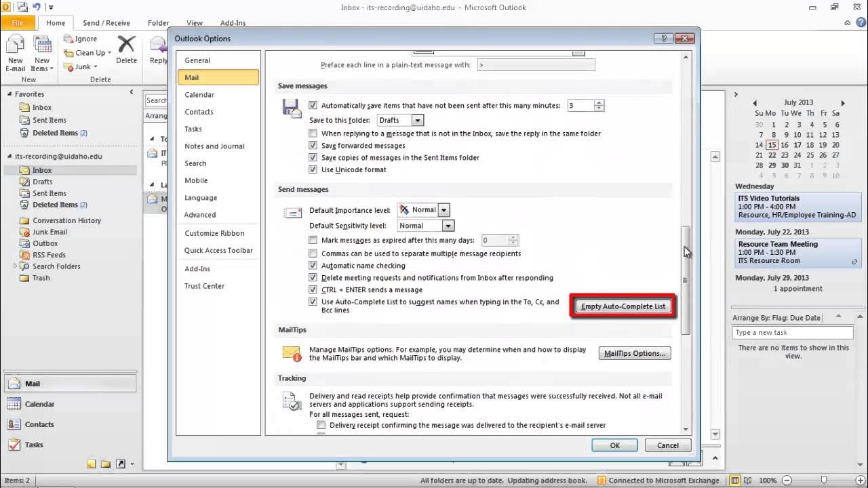Open the File tab

tap(17, 22)
